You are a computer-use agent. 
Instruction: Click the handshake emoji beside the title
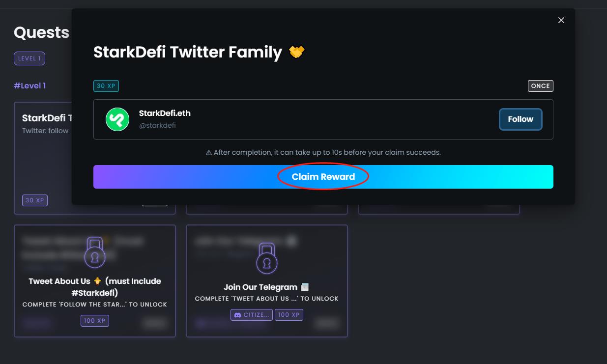click(297, 52)
